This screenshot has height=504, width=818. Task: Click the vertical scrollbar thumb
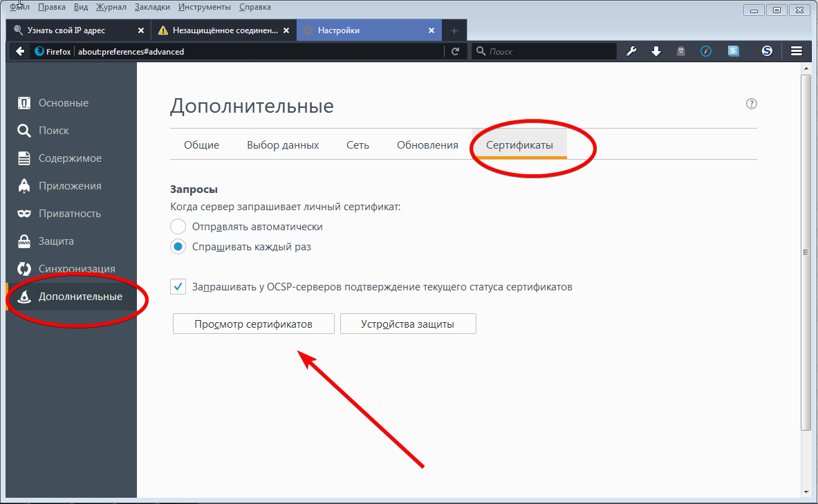(806, 252)
